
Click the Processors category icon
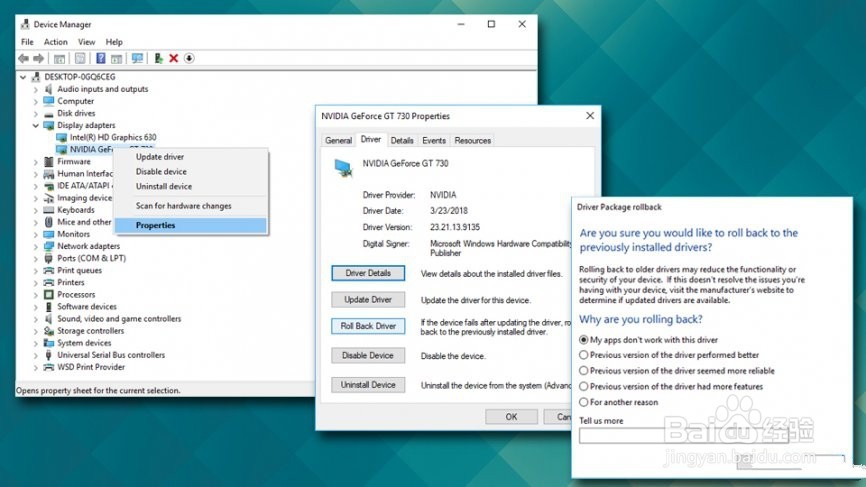point(49,294)
